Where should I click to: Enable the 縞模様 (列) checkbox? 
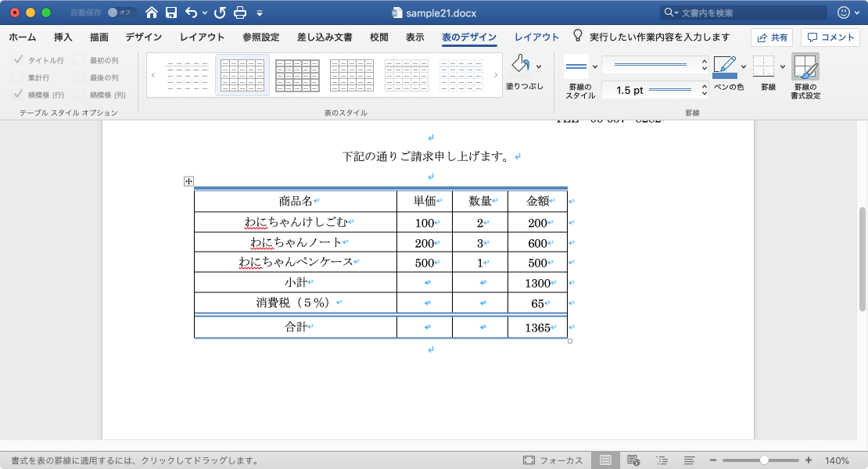click(79, 95)
